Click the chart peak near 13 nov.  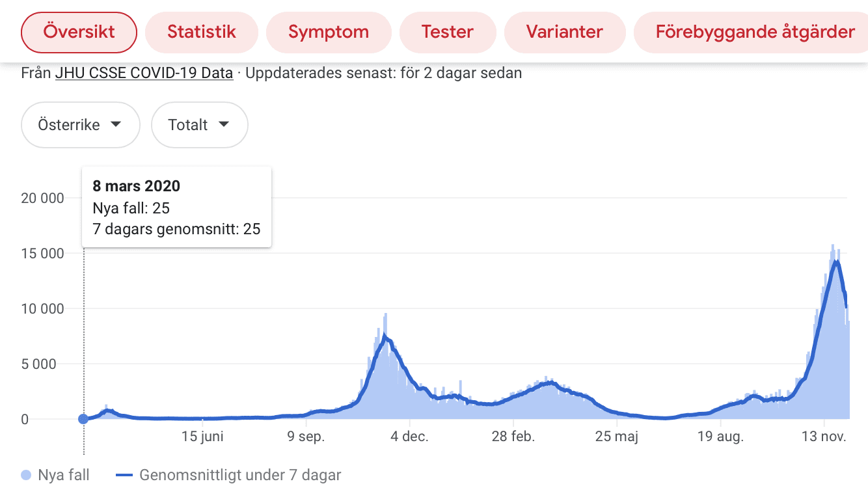[835, 262]
